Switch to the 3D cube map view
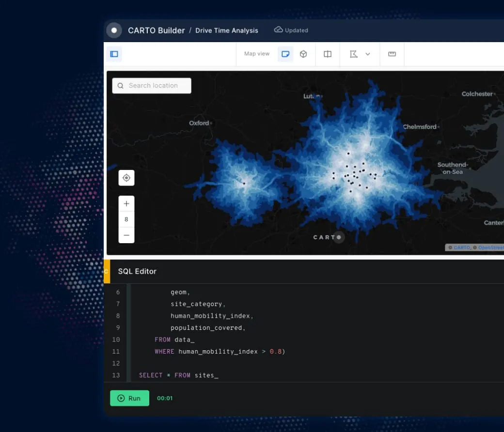Screen dimensions: 504x432 click(x=303, y=54)
